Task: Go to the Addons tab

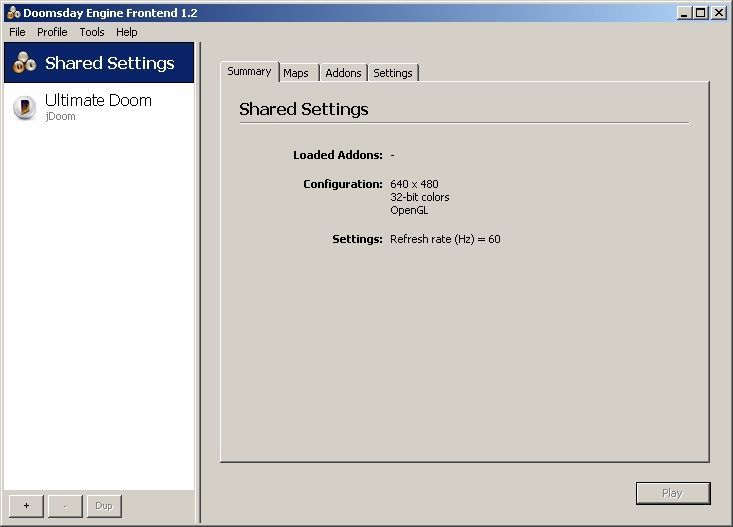Action: (x=343, y=73)
